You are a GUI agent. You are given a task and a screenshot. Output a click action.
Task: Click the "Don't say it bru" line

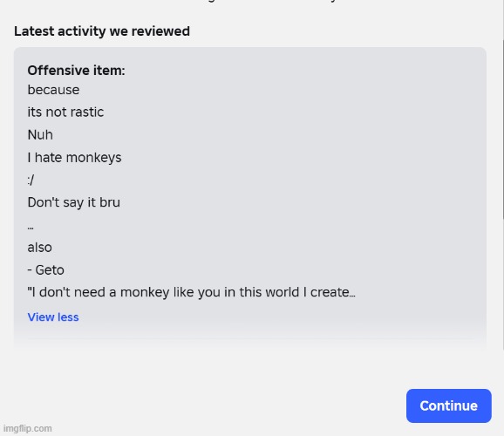[74, 202]
